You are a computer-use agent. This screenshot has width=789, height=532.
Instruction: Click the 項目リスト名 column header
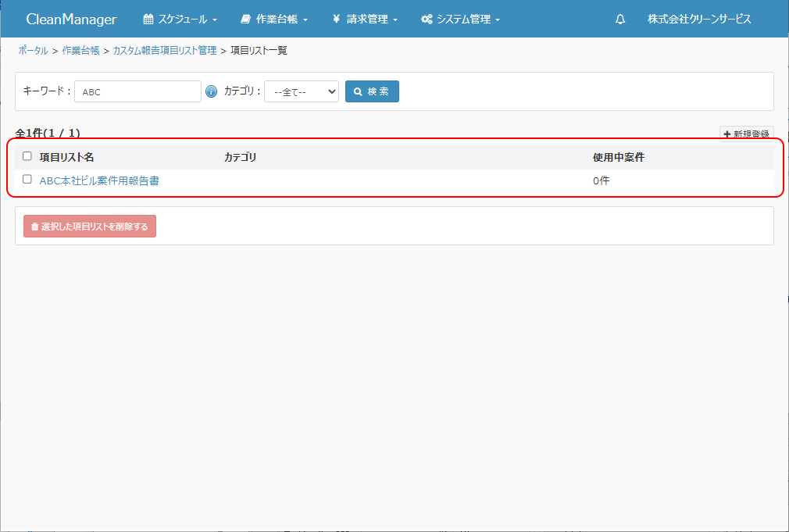pos(66,157)
